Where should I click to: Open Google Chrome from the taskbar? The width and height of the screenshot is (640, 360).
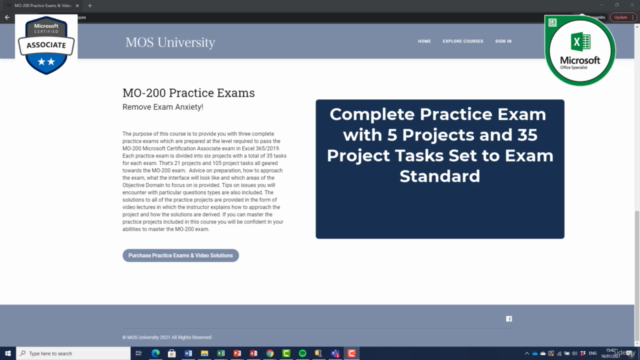270,353
